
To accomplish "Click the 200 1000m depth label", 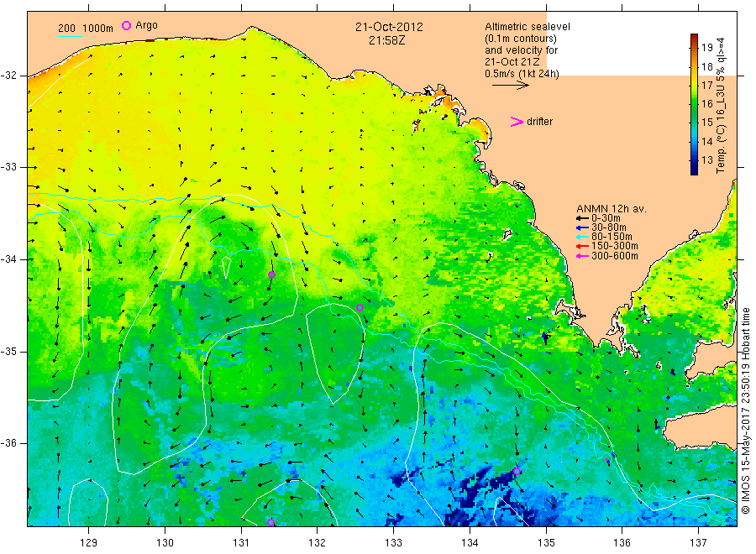I will click(x=86, y=29).
